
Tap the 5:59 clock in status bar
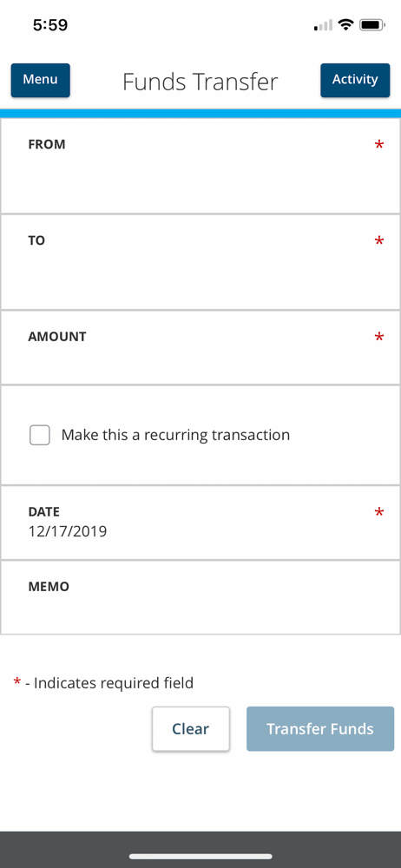(50, 25)
